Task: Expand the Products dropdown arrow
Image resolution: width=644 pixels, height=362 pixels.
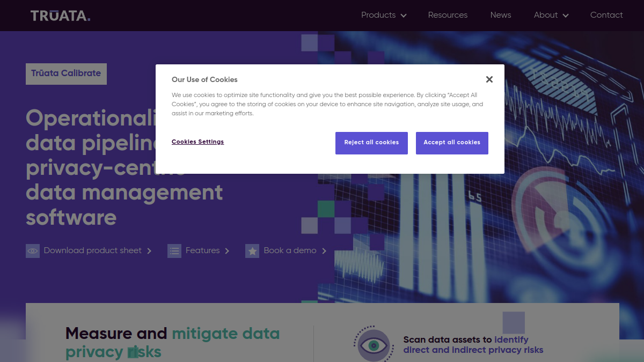Action: [x=404, y=16]
